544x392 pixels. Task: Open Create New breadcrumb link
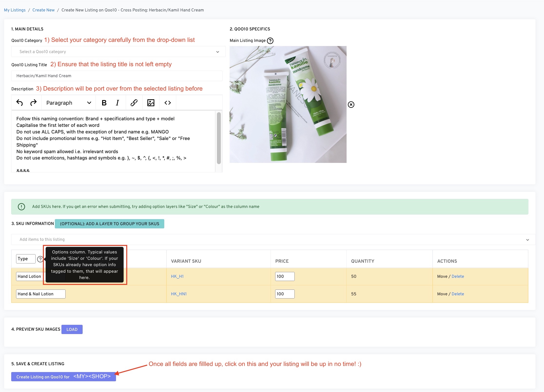pyautogui.click(x=43, y=10)
